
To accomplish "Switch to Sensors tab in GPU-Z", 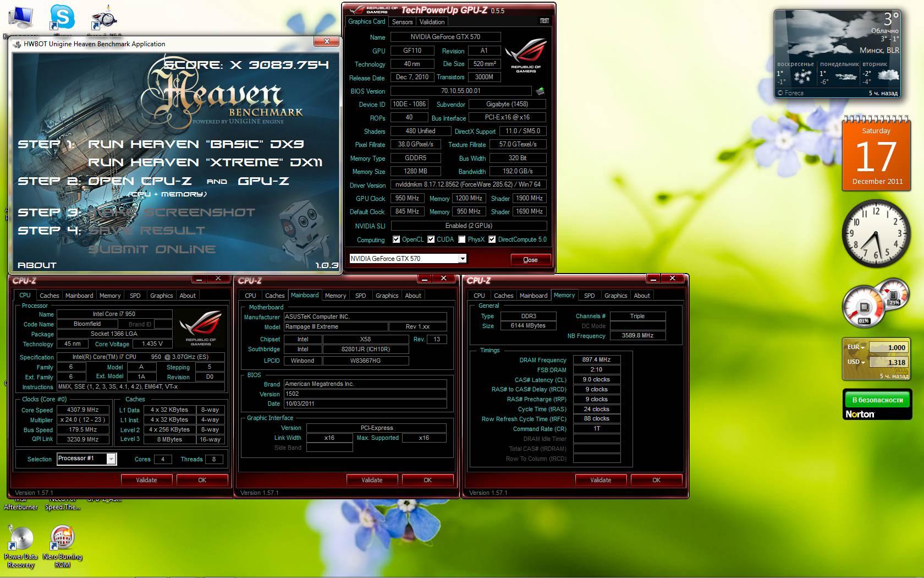I will [402, 22].
